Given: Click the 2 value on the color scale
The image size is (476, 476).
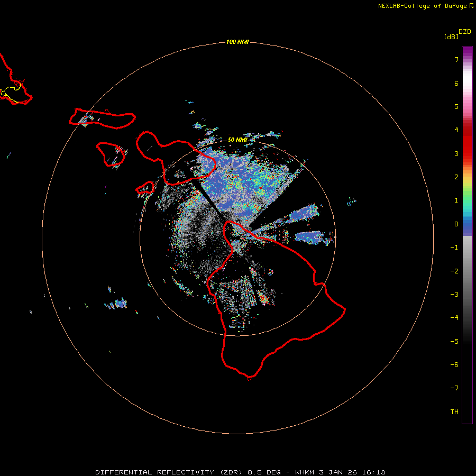Looking at the screenshot, I should point(456,177).
